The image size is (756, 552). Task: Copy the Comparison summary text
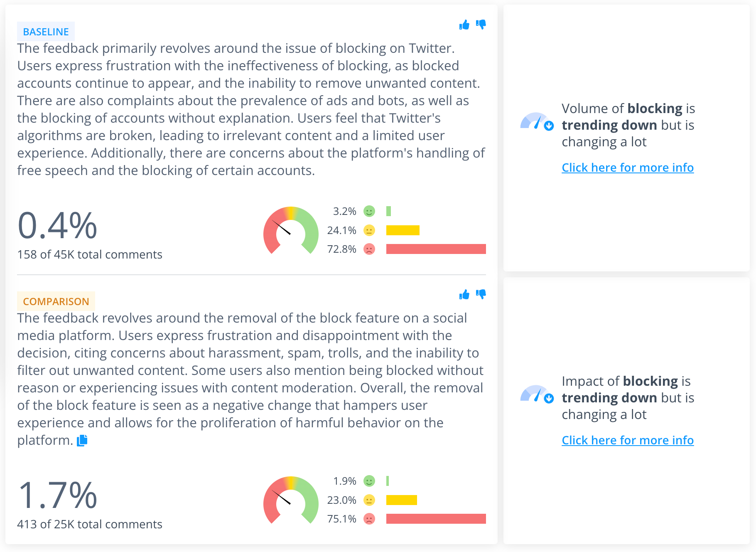coord(82,440)
